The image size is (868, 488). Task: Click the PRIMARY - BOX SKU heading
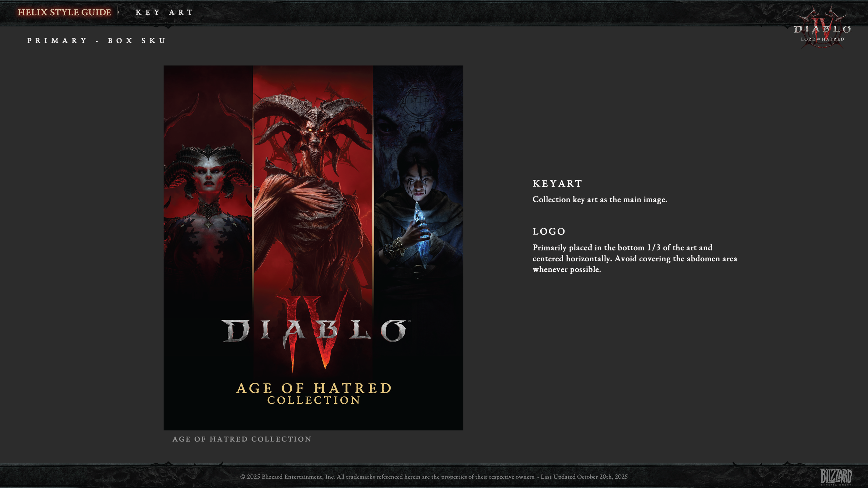(x=97, y=41)
